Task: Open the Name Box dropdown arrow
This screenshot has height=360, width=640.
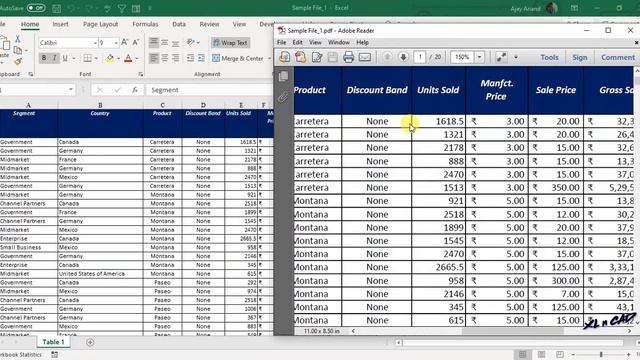Action: point(71,89)
